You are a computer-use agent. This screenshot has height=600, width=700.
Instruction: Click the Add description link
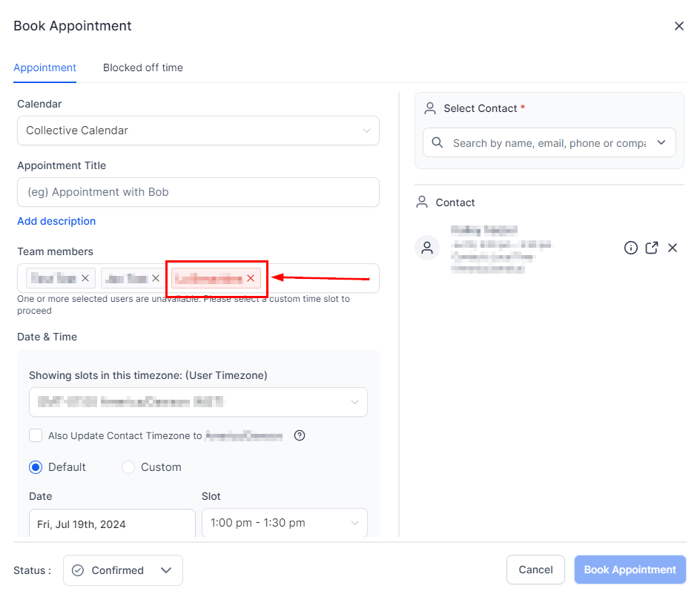(56, 221)
